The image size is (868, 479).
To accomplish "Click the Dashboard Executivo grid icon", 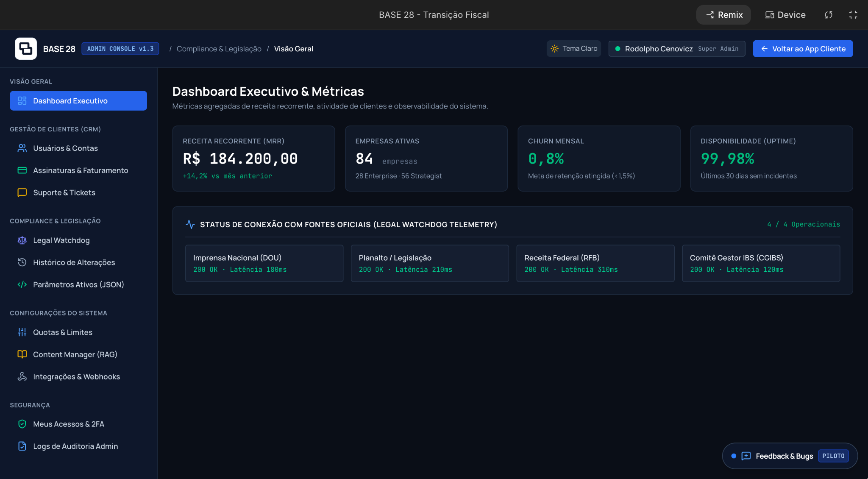I will coord(22,101).
